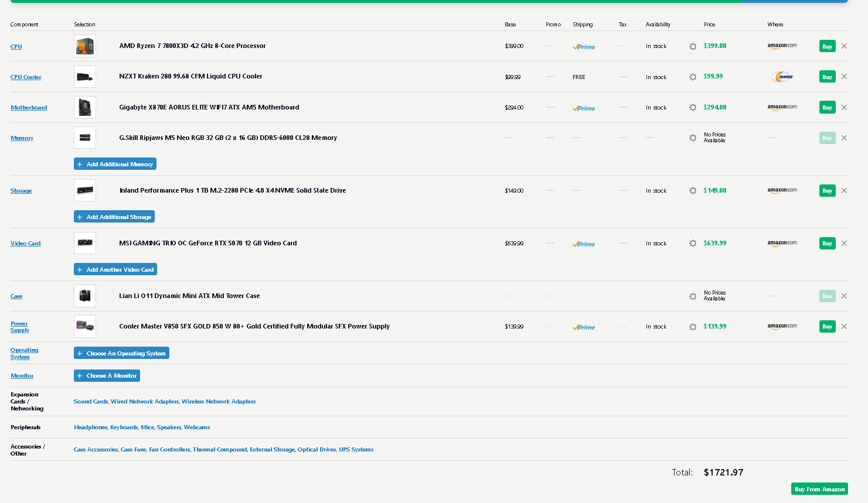Open the Gigabyte X870E AORUS ELITE product name
The height and width of the screenshot is (503, 868).
(x=209, y=107)
